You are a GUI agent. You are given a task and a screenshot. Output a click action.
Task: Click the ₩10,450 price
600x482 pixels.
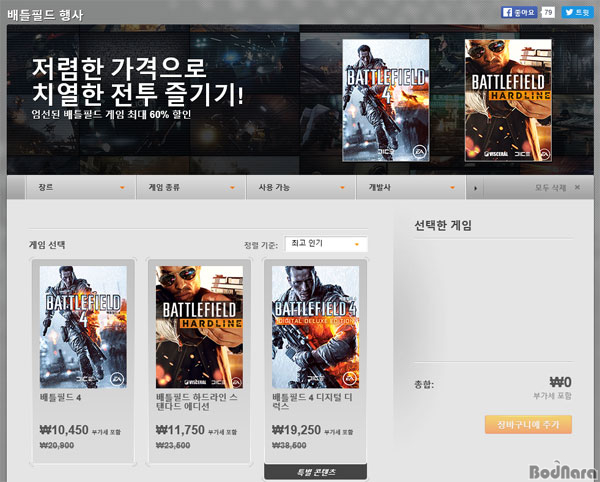(x=64, y=430)
